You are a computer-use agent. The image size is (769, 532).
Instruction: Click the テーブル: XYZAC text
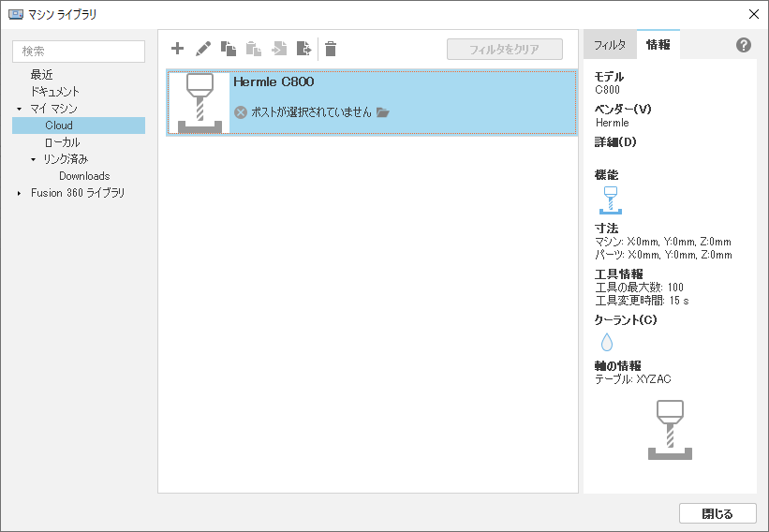(632, 379)
